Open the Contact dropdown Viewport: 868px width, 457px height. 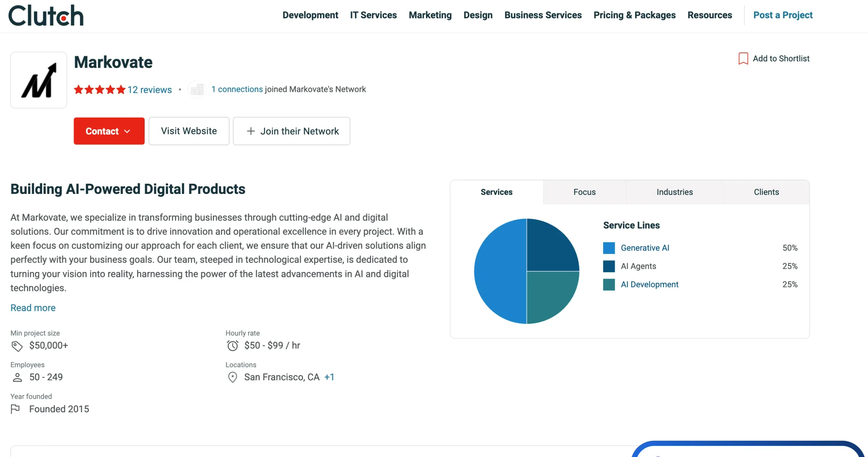pyautogui.click(x=109, y=131)
